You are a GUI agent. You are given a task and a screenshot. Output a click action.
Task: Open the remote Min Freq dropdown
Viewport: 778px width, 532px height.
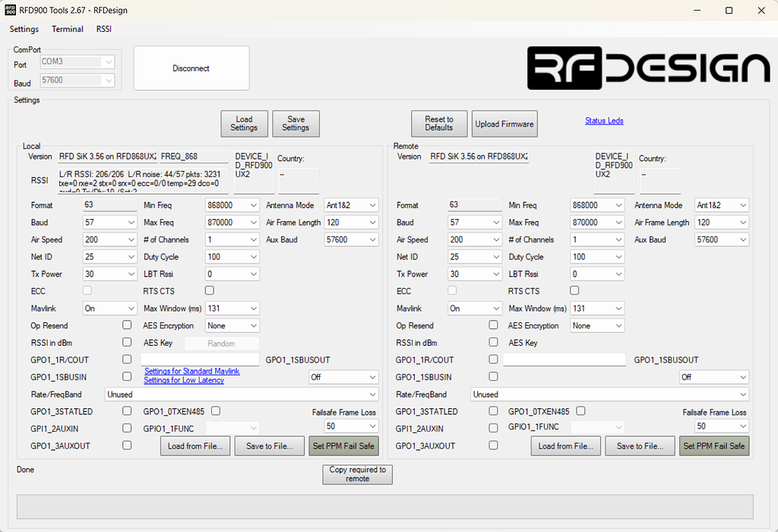pyautogui.click(x=597, y=204)
